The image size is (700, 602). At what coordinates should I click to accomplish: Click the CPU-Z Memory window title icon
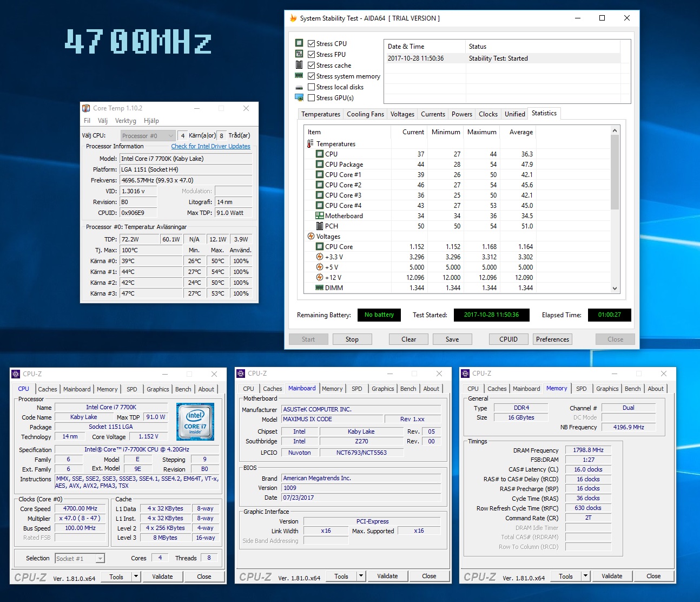coord(465,374)
